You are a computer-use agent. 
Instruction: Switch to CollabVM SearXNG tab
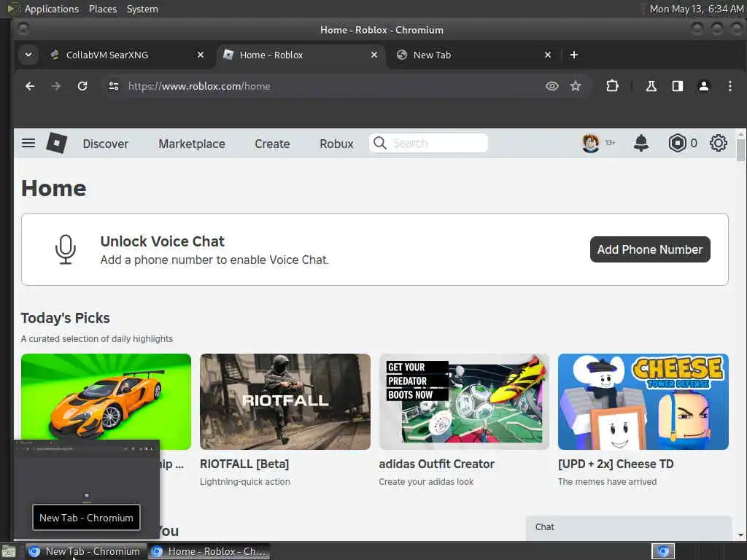click(107, 55)
